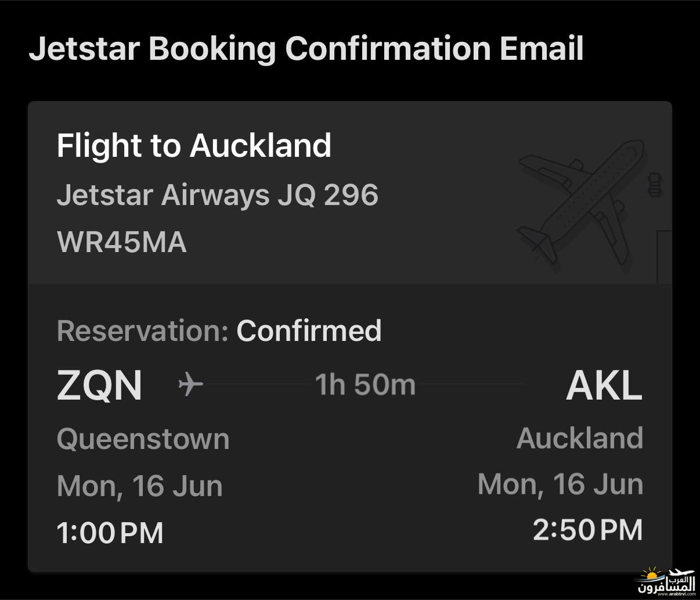
Task: Select booking reference WR45MA
Action: tap(122, 242)
